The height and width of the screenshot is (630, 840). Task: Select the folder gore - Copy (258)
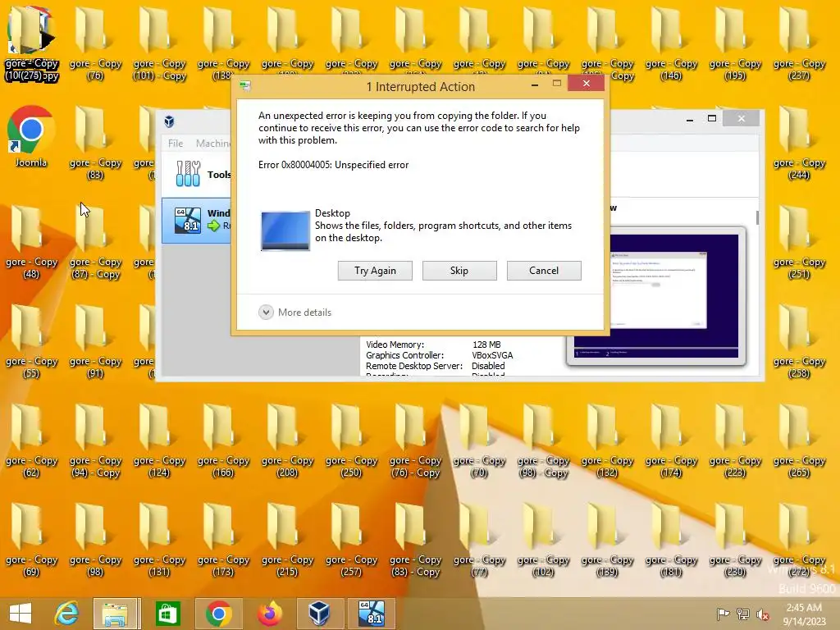[x=799, y=341]
